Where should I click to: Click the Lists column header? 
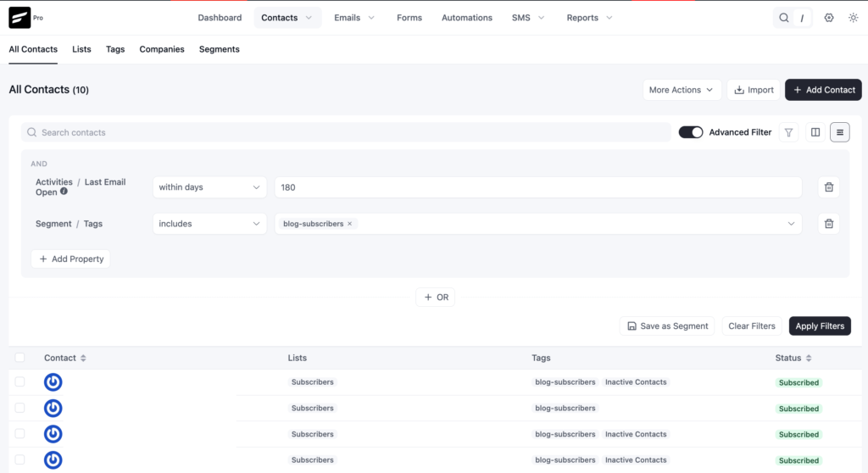click(x=298, y=358)
